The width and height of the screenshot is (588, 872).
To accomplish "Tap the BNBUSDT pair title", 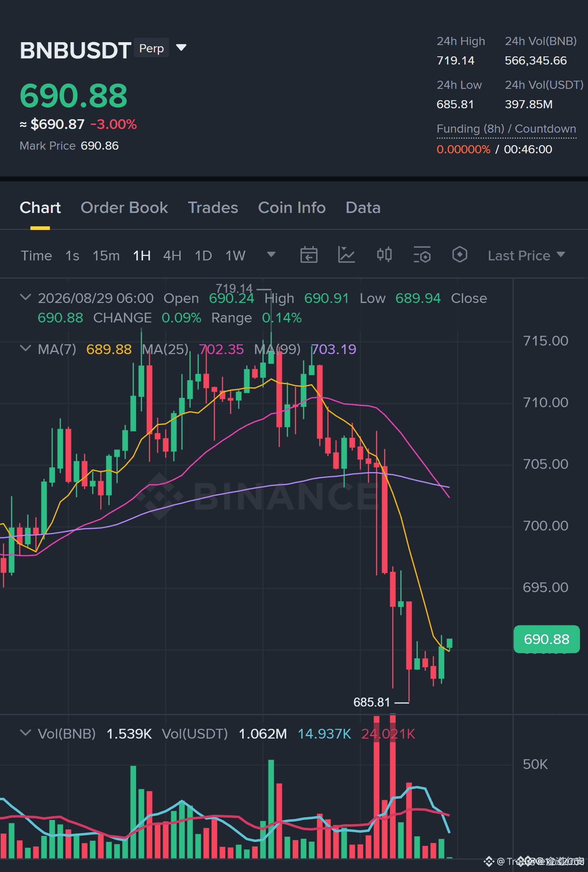I will coord(75,50).
